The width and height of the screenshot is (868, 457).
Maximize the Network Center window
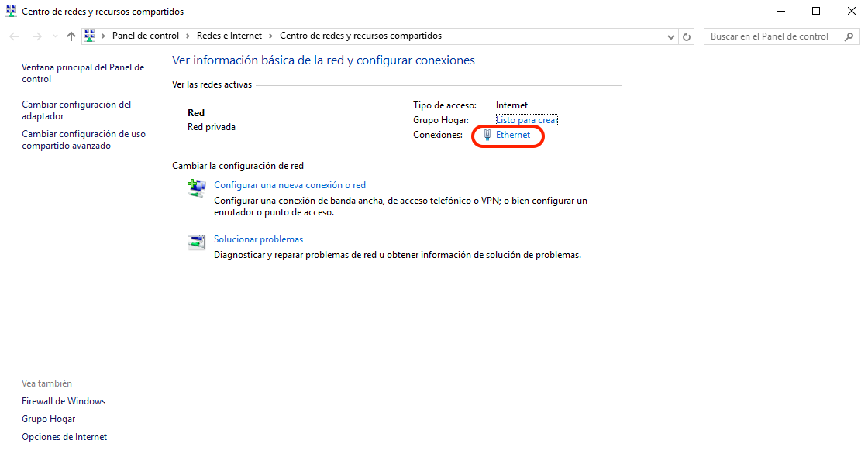[816, 11]
